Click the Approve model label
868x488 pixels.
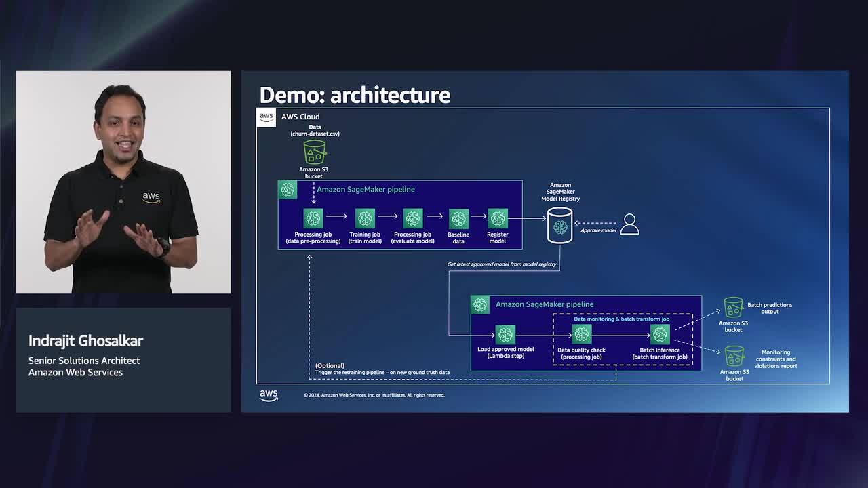(x=598, y=230)
